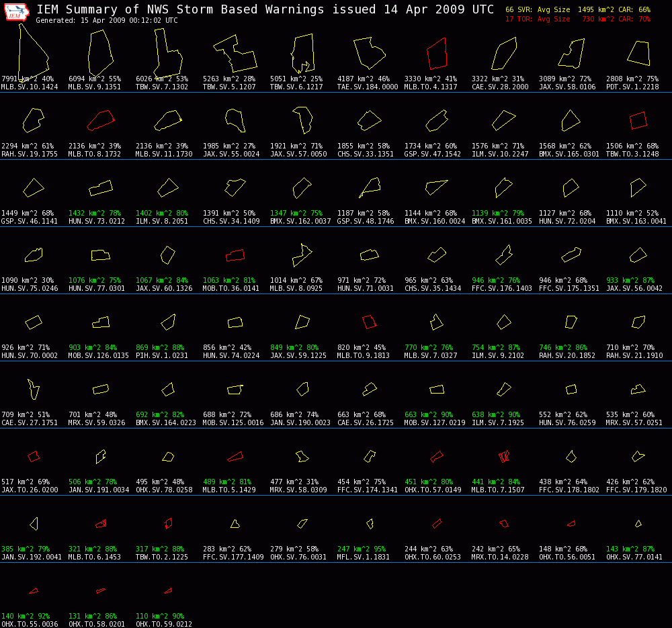Click the 'MRX.SV.57.0251' identifier text
The width and height of the screenshot is (672, 628).
tap(635, 422)
